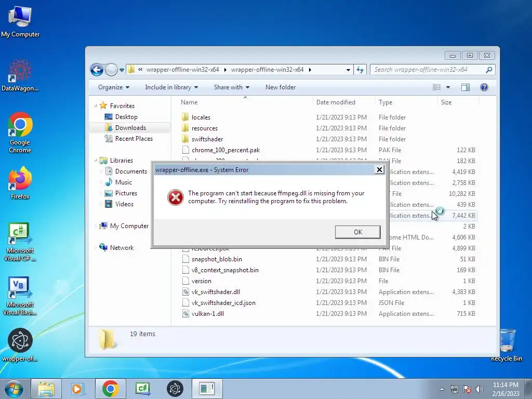Sort files by the Type column

(385, 102)
